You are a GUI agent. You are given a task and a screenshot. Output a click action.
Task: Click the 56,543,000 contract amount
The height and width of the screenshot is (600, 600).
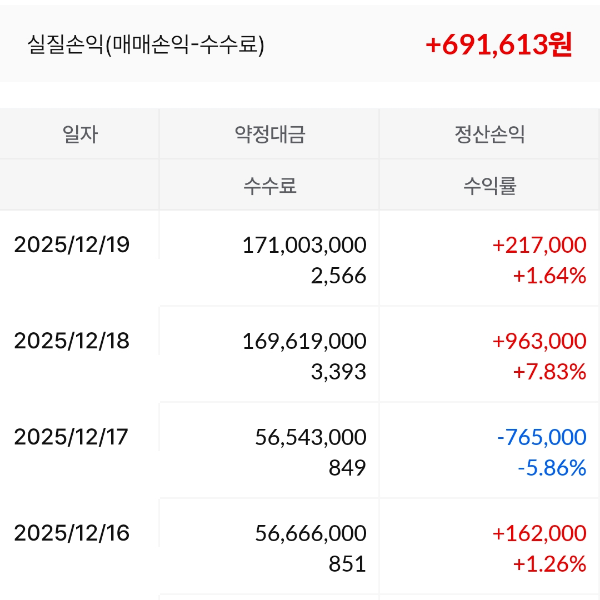[313, 436]
